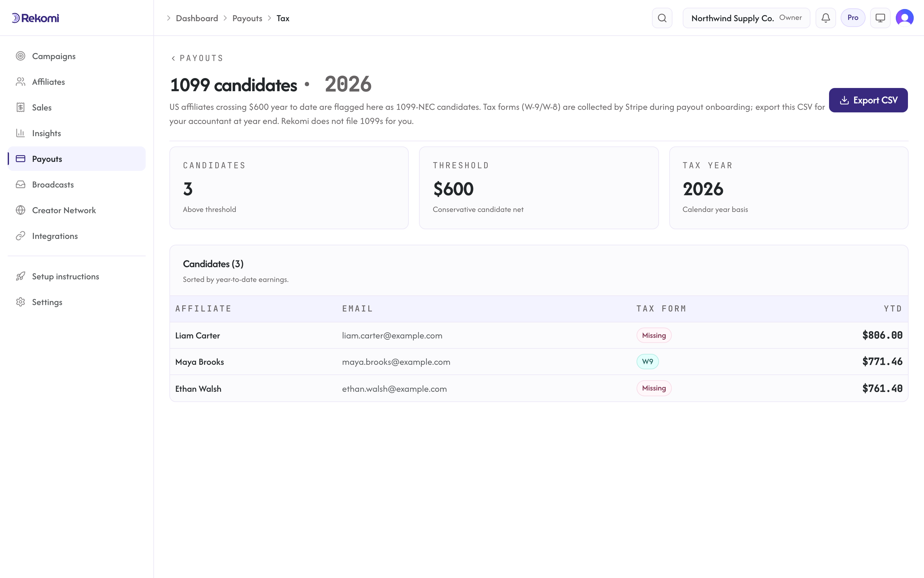Select Payouts in the sidebar
Image resolution: width=924 pixels, height=578 pixels.
tap(76, 159)
